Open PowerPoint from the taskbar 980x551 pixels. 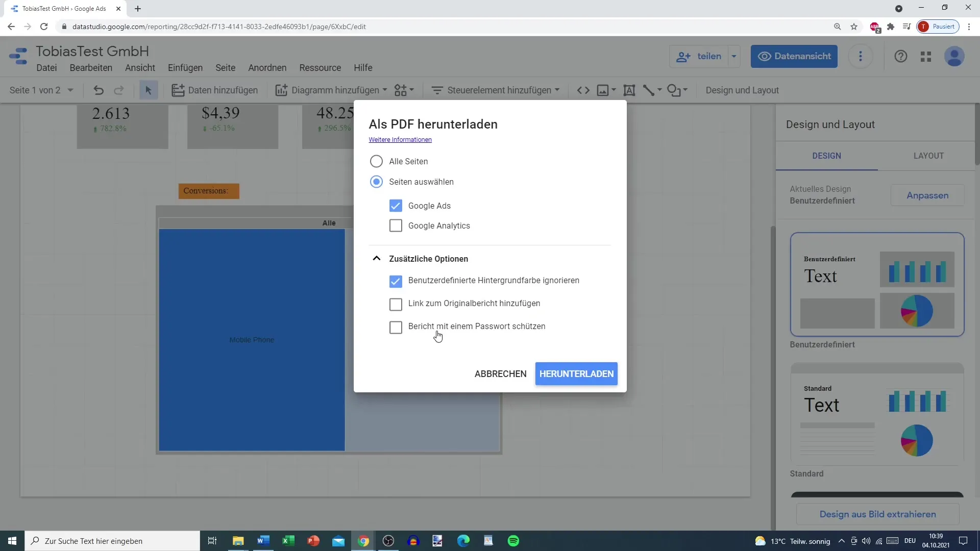(x=313, y=541)
